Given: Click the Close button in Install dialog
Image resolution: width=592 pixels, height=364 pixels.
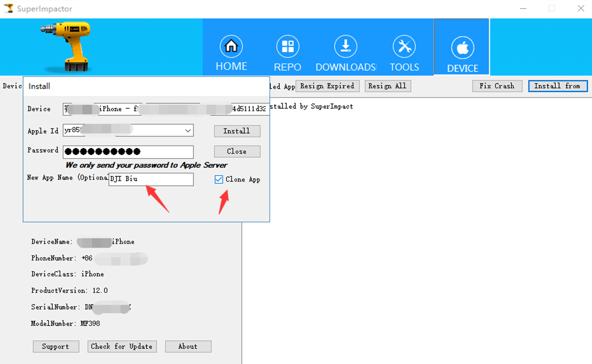Looking at the screenshot, I should pos(237,151).
